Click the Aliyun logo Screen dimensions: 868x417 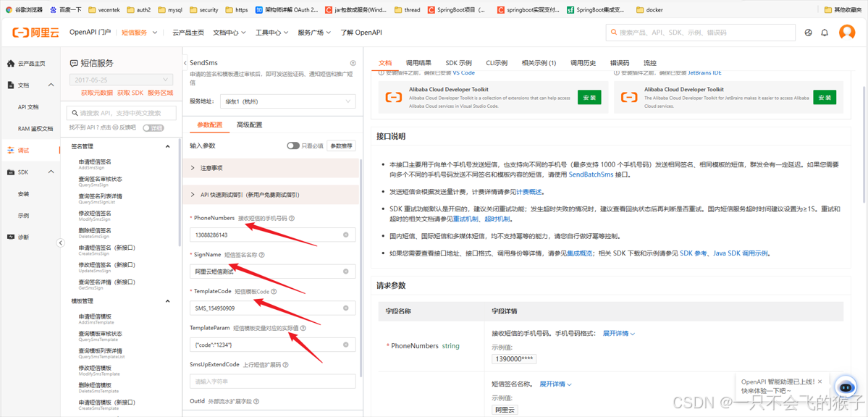point(35,33)
